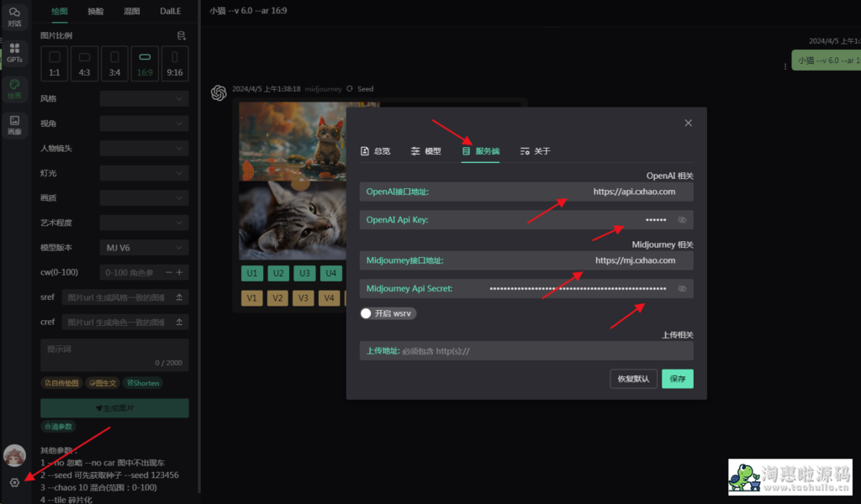Image resolution: width=861 pixels, height=504 pixels.
Task: Click the 生成图片 generate button
Action: (114, 408)
